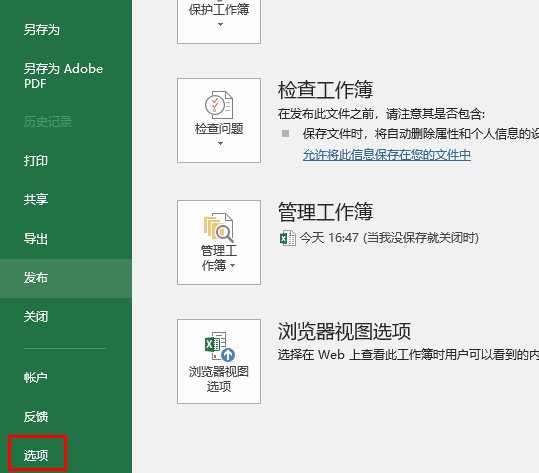This screenshot has width=539, height=473.
Task: Open 选项 (Options) in the sidebar
Action: (35, 455)
